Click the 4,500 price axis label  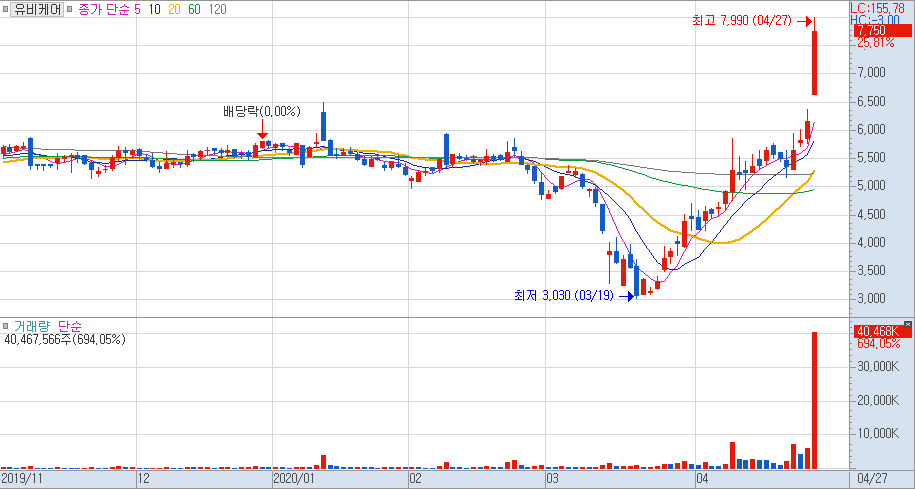point(871,214)
